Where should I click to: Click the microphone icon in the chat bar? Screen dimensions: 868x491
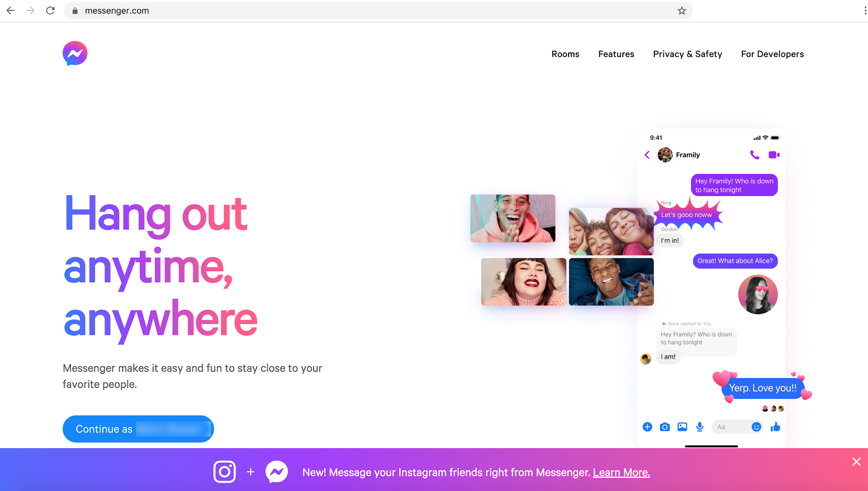700,427
